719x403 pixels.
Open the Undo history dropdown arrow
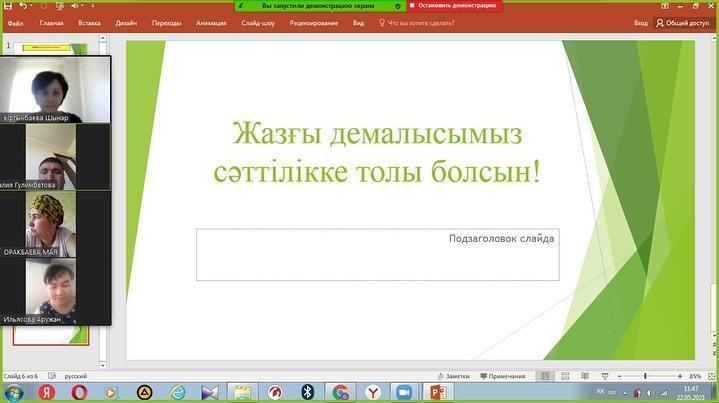[x=31, y=6]
